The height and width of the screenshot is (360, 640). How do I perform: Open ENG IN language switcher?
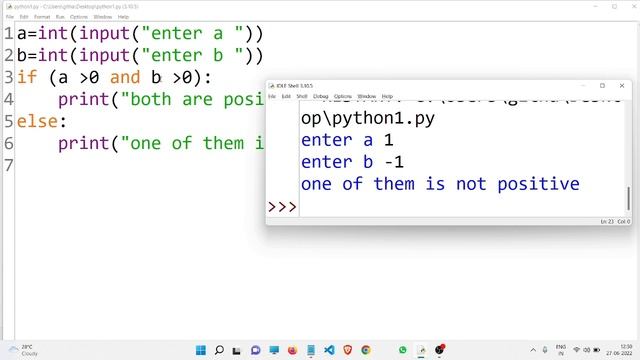point(561,350)
